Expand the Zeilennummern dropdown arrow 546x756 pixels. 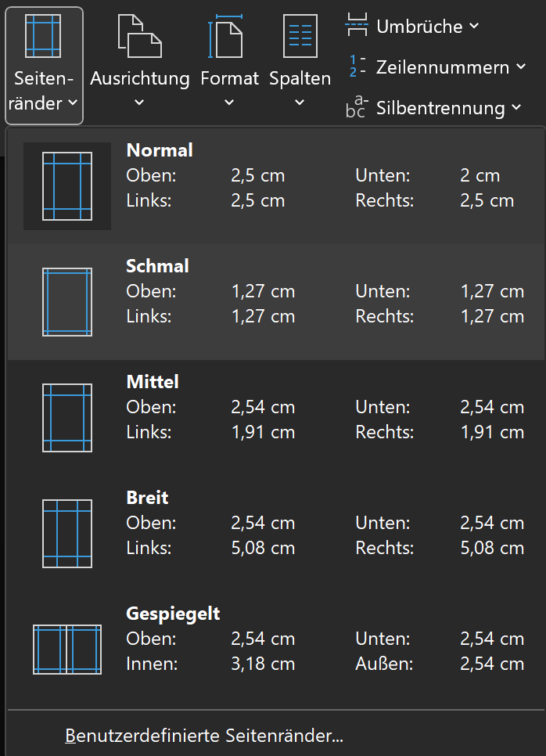pos(521,67)
